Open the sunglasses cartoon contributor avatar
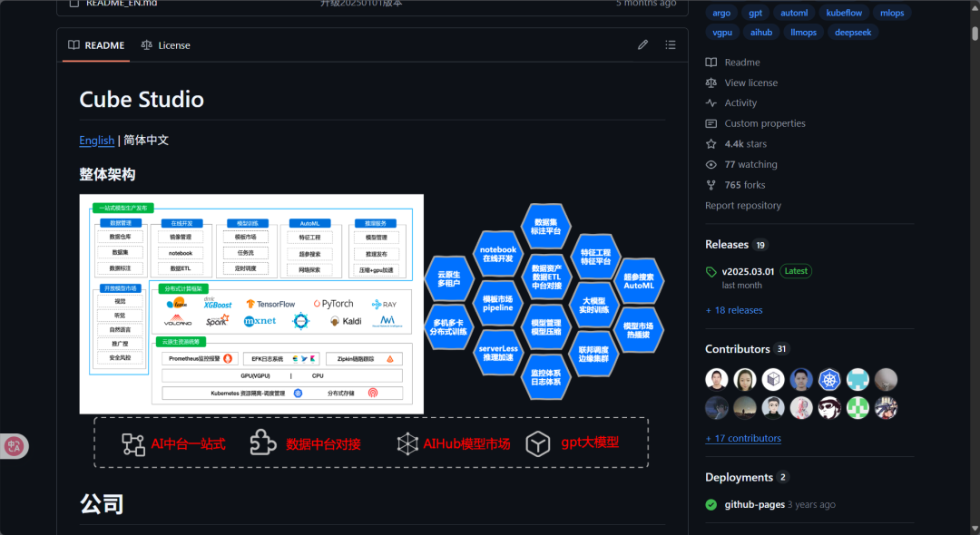This screenshot has height=535, width=980. click(x=829, y=408)
